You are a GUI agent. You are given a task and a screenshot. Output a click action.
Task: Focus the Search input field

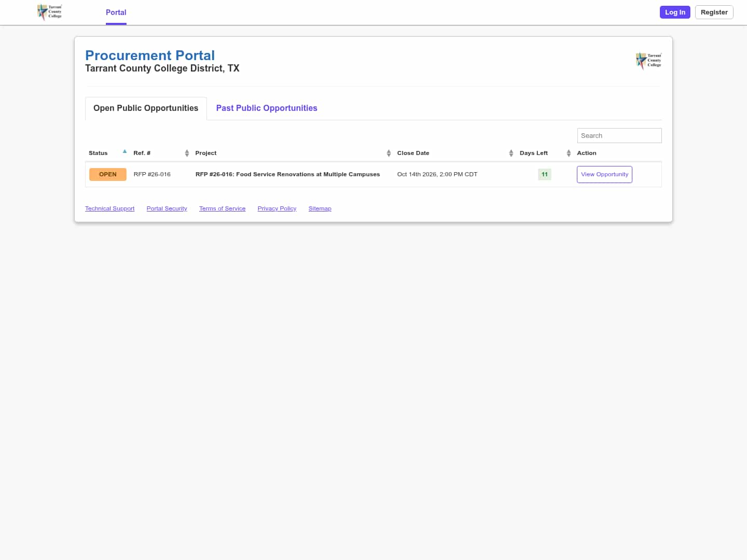tap(619, 135)
